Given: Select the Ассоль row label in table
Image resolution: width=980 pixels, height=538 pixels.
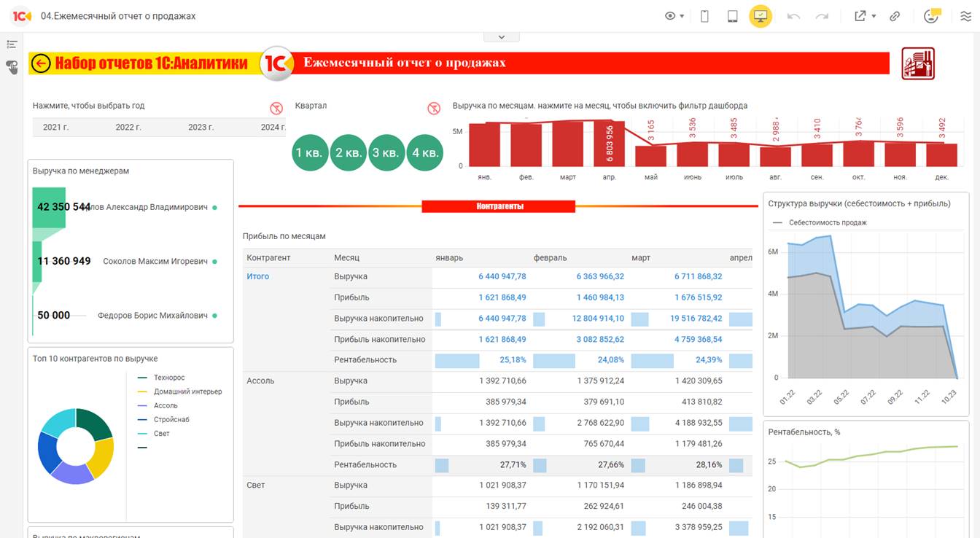Looking at the screenshot, I should click(x=261, y=381).
